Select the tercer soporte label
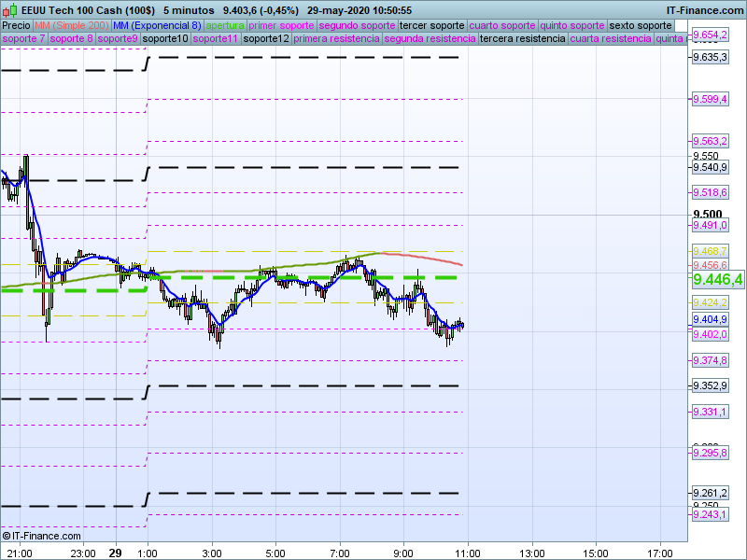 point(431,25)
